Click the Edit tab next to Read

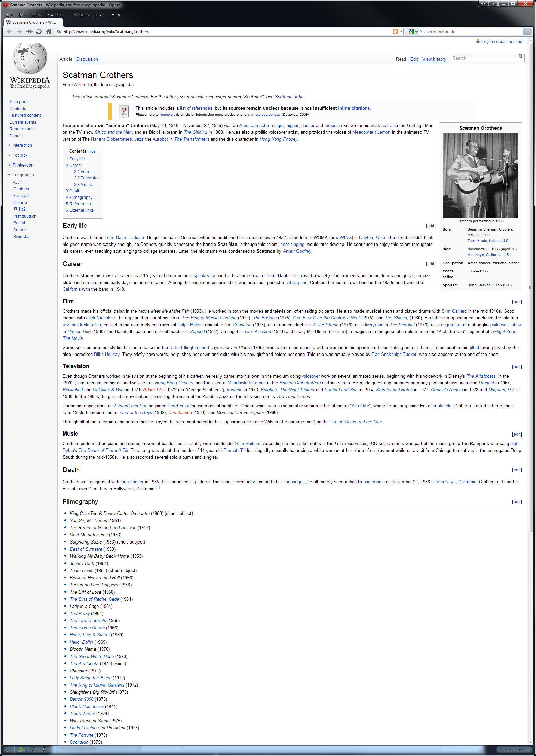414,59
